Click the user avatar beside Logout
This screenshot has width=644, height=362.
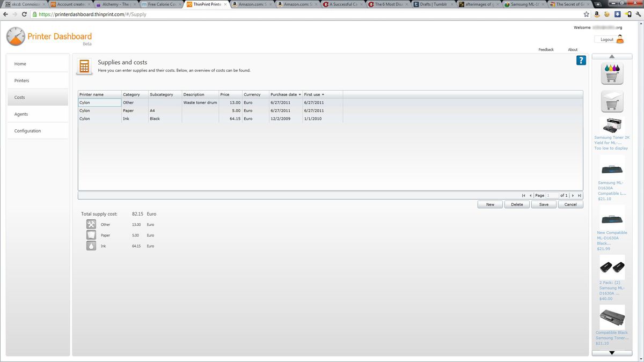point(620,39)
